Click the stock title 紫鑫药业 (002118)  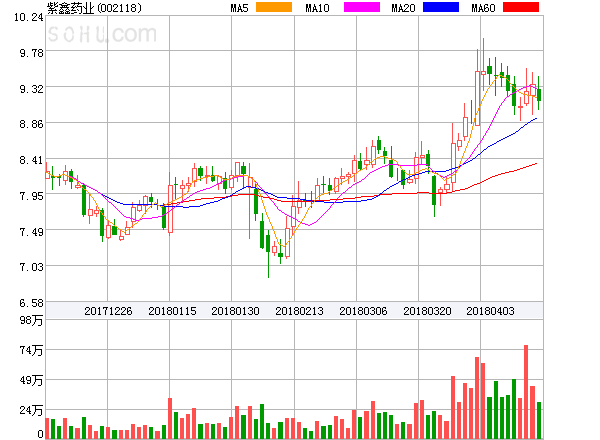tap(94, 8)
